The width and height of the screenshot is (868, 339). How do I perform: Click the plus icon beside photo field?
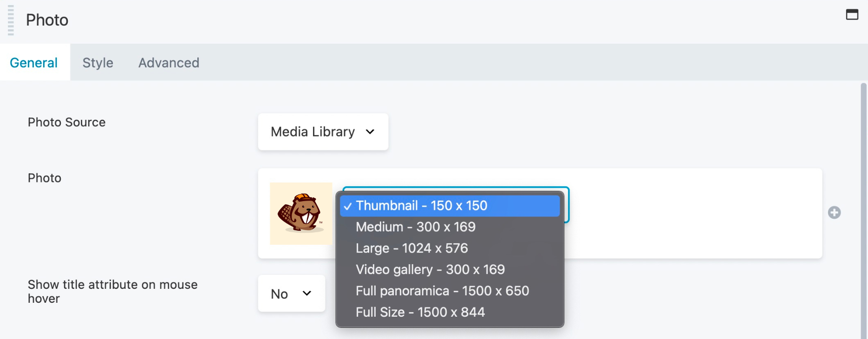(834, 213)
